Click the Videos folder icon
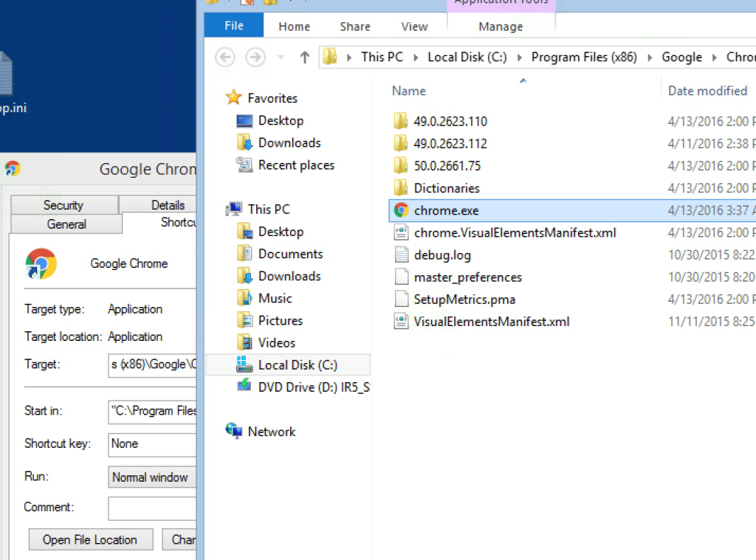756x560 pixels. (x=244, y=342)
